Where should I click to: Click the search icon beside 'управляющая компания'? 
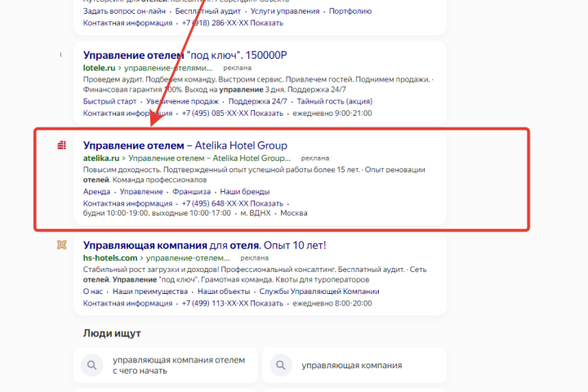point(281,365)
